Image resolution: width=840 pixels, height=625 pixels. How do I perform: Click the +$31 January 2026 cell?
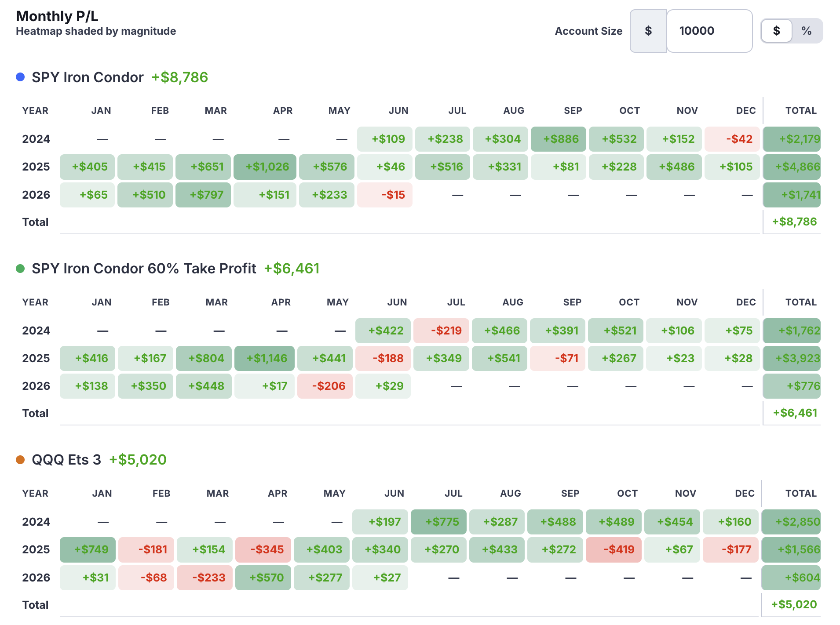click(x=88, y=578)
